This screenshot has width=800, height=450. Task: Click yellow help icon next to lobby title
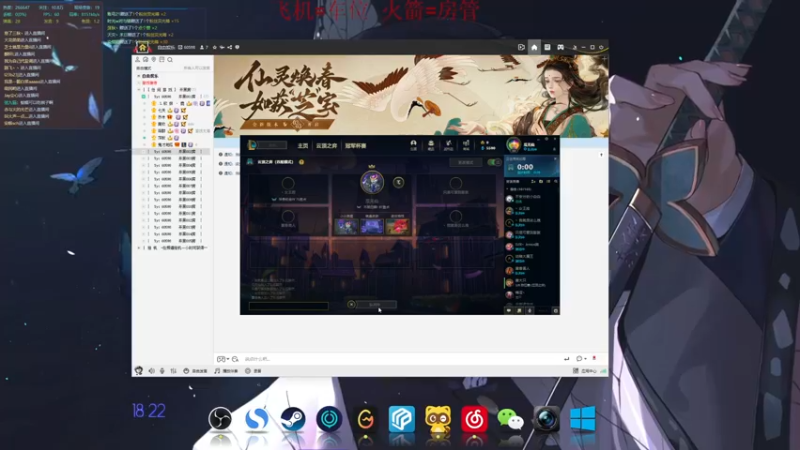(x=302, y=162)
